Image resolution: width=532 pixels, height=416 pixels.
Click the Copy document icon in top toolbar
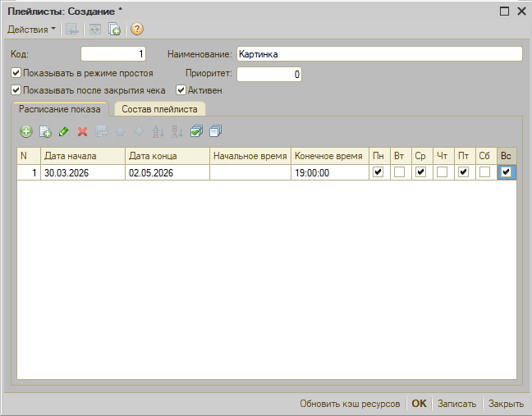(115, 30)
